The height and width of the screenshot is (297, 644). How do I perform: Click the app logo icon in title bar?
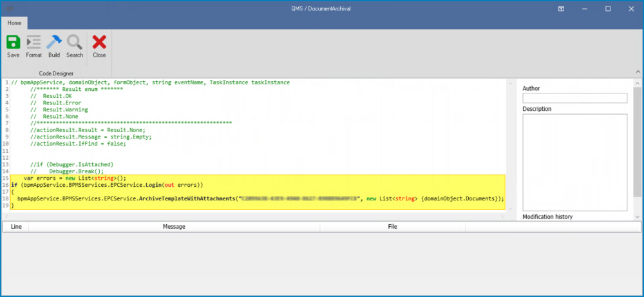click(9, 8)
